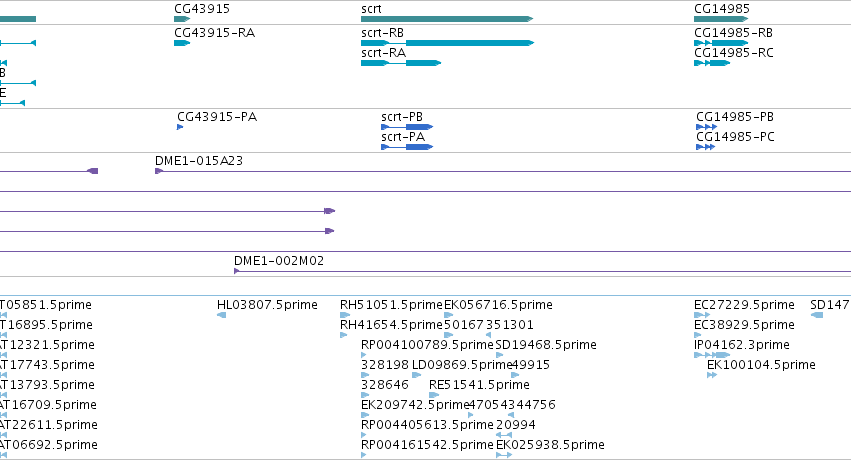Select the scrt-RB transcript label
Image resolution: width=851 pixels, height=460 pixels.
tap(383, 33)
